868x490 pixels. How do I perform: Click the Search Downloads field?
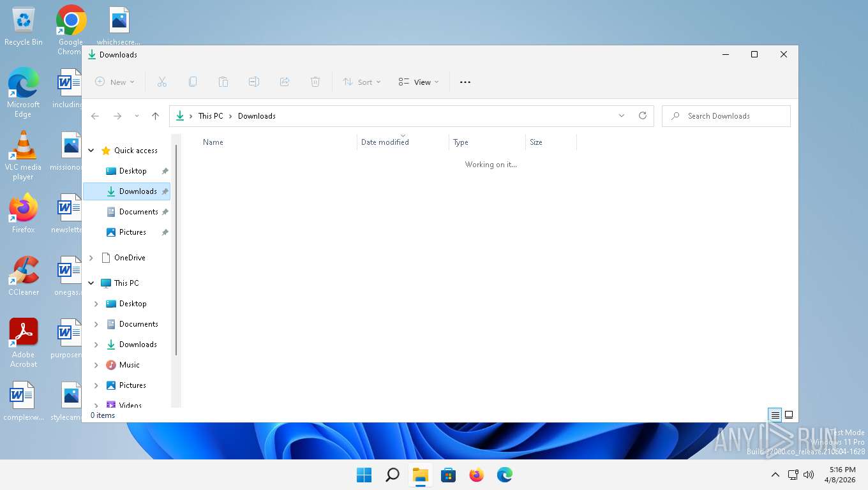click(726, 116)
